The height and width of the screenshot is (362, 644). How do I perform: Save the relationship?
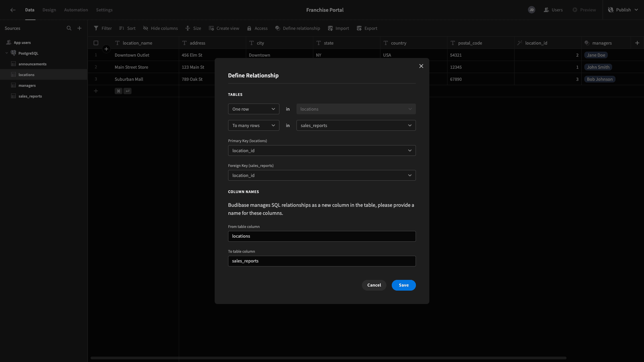404,285
